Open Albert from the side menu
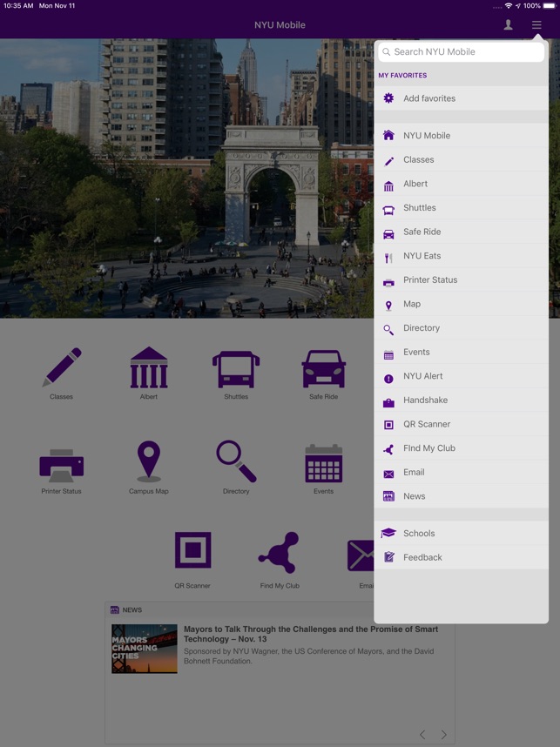 pyautogui.click(x=461, y=184)
